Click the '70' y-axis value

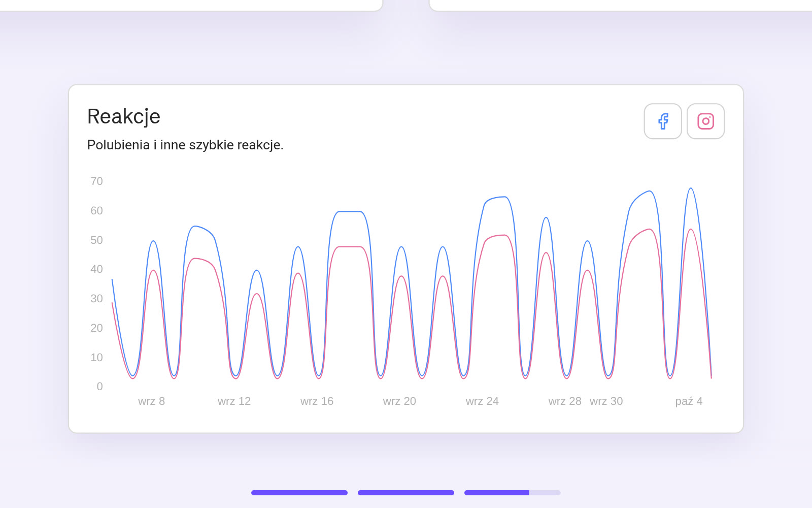[97, 181]
